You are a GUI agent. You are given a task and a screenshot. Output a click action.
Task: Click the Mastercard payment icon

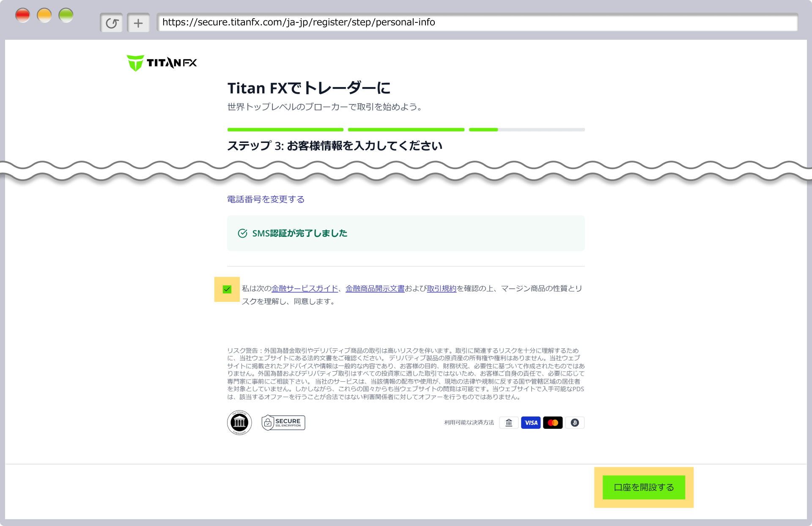pyautogui.click(x=553, y=422)
